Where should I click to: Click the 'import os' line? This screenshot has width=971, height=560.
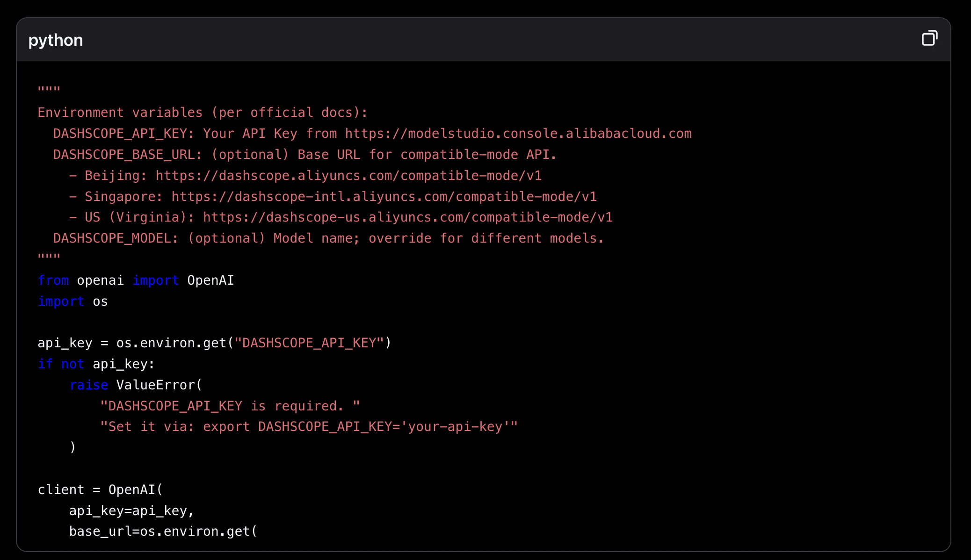pos(72,302)
